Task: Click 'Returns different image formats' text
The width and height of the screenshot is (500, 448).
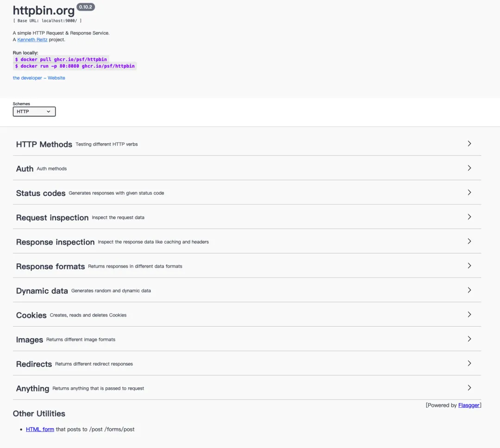Action: pos(81,340)
